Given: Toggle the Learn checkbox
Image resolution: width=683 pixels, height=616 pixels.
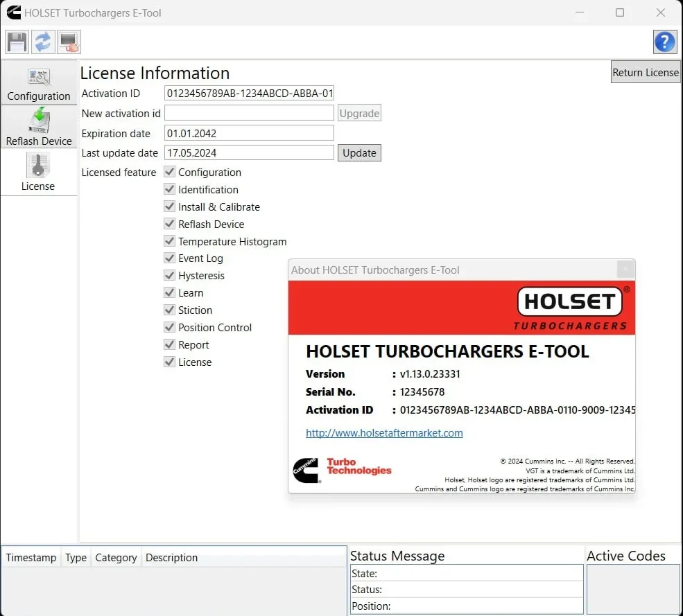Looking at the screenshot, I should 169,292.
